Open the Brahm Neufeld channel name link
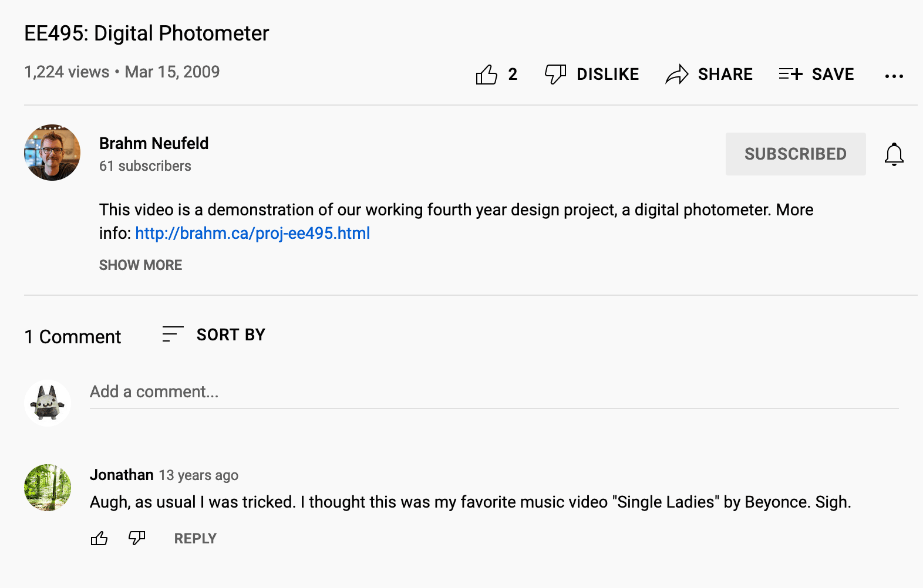923x588 pixels. 154,143
